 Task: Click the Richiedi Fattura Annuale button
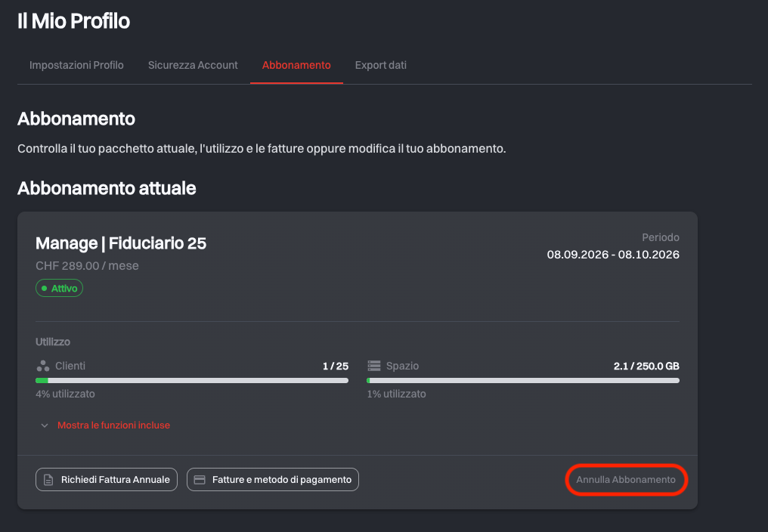coord(107,480)
